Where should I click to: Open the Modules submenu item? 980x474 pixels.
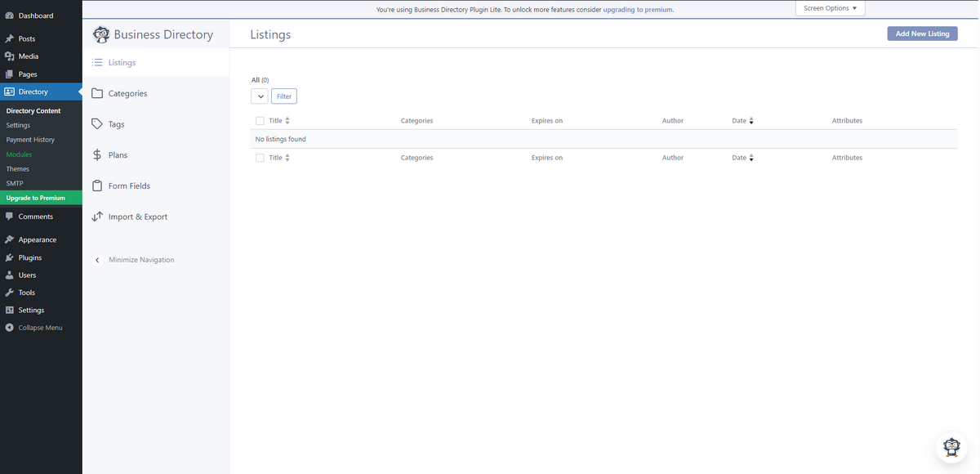pos(19,154)
